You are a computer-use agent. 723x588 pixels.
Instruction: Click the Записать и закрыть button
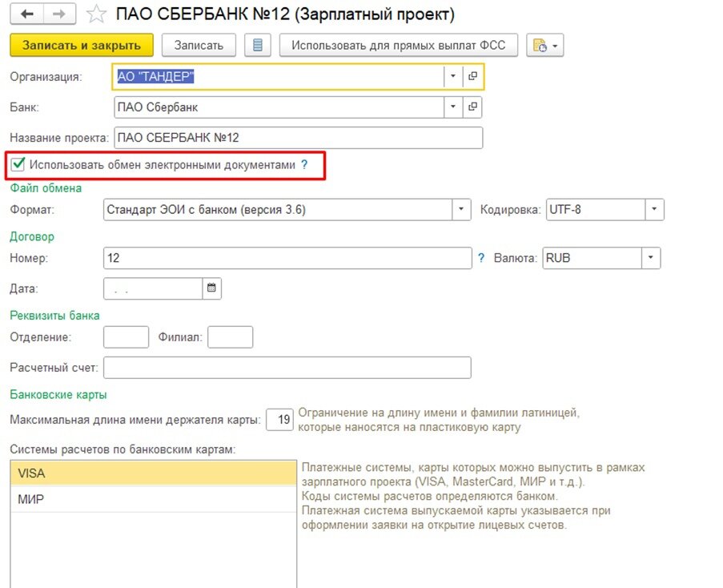point(82,45)
